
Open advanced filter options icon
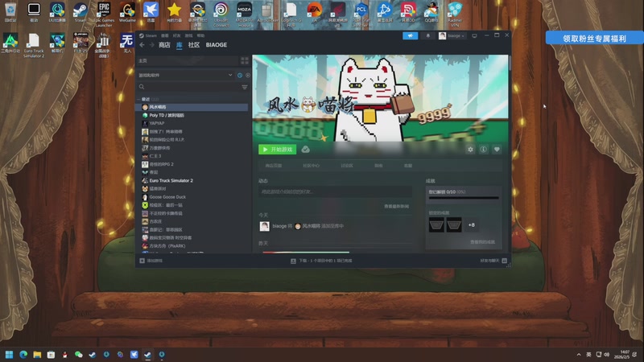point(245,87)
